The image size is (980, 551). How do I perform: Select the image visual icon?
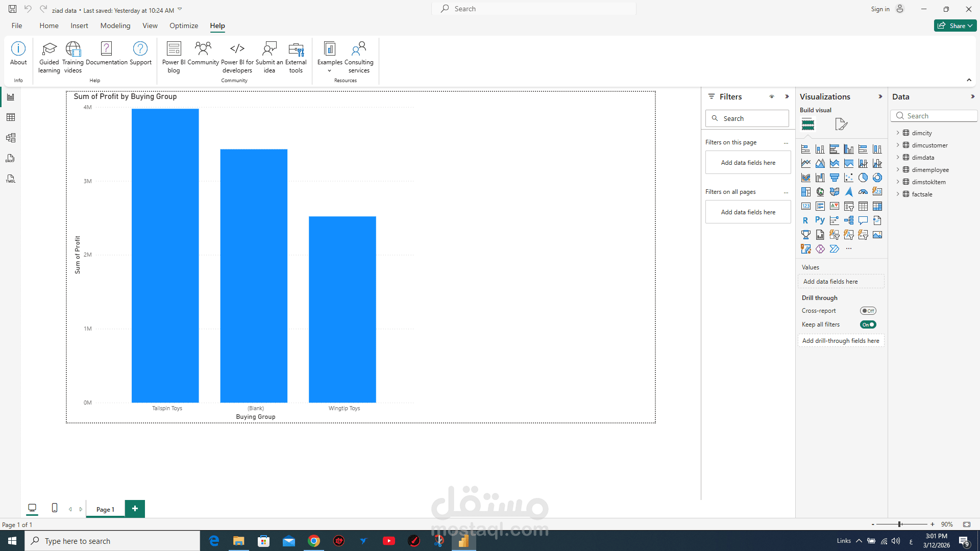click(x=877, y=235)
